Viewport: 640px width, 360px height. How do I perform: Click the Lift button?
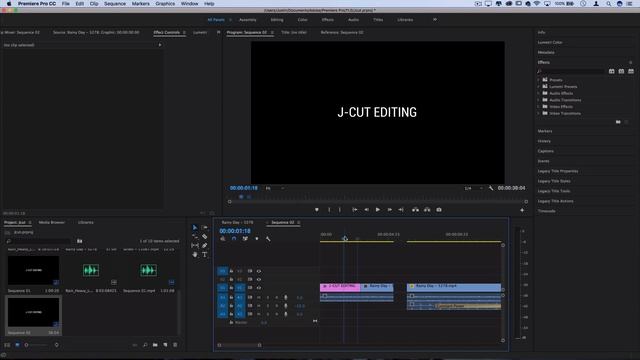pos(415,210)
